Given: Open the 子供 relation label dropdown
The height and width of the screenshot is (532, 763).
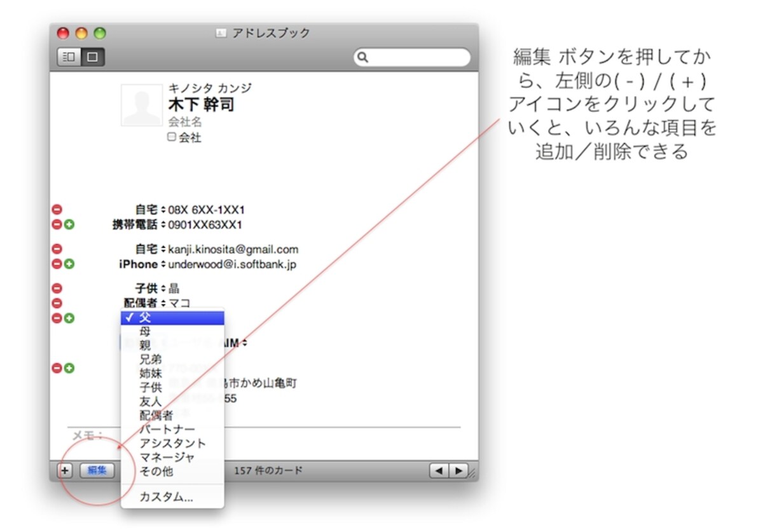Looking at the screenshot, I should pyautogui.click(x=163, y=289).
